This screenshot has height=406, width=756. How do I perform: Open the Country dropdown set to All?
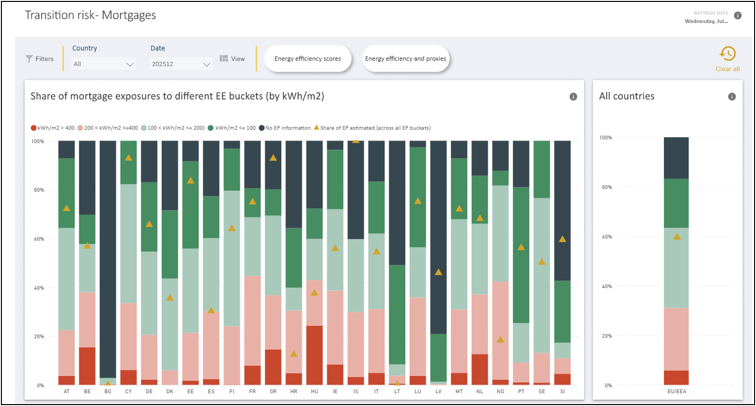(103, 64)
